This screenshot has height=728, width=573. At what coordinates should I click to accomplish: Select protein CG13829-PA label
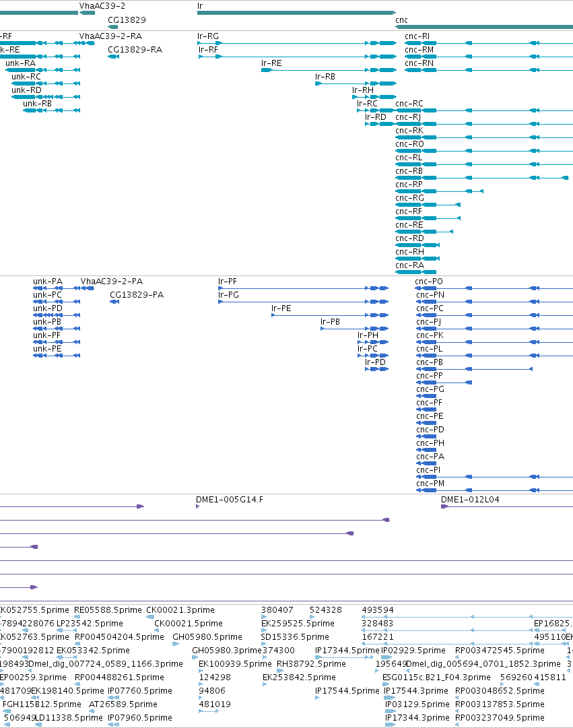(x=137, y=295)
